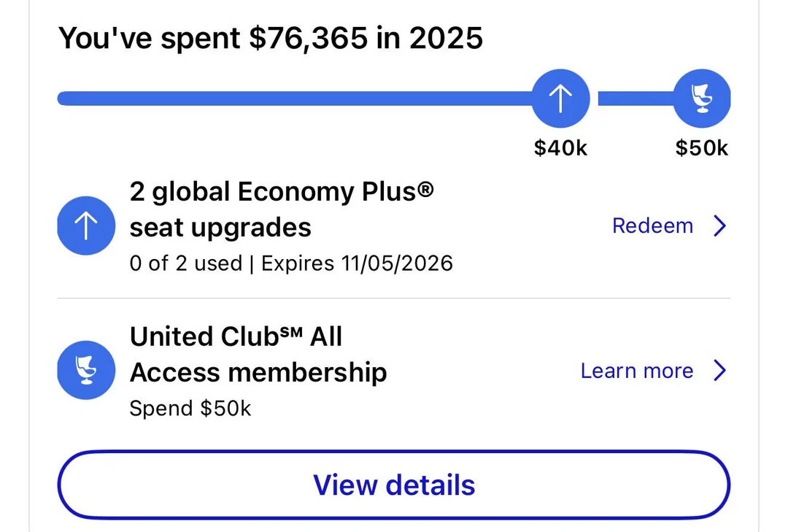Open the chevron next to Redeem
Viewport: 788px width, 532px height.
[x=720, y=226]
